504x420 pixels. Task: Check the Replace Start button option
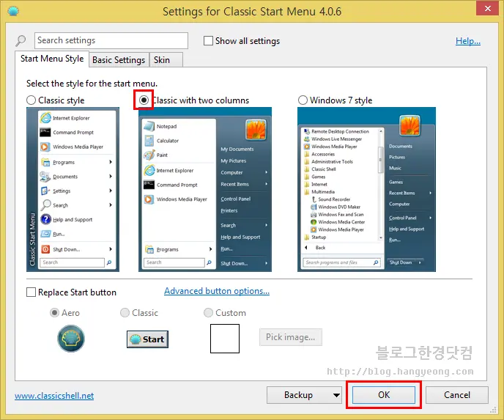coord(31,292)
